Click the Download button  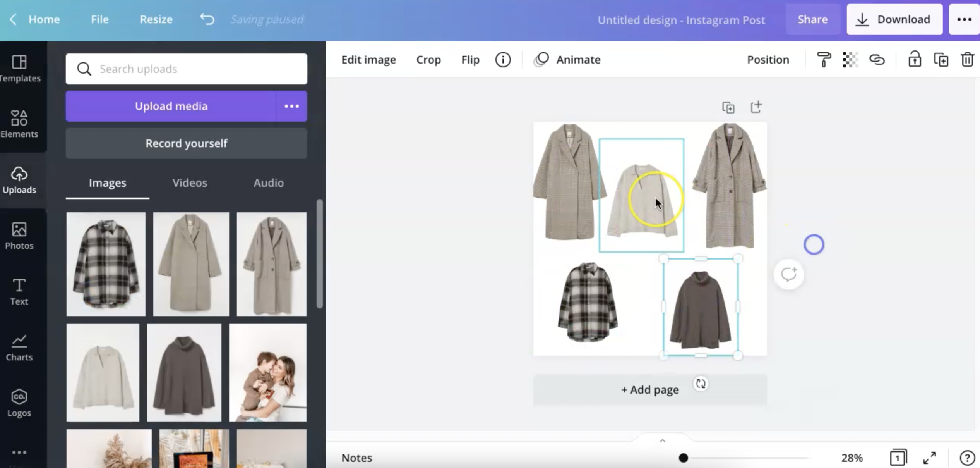click(894, 19)
